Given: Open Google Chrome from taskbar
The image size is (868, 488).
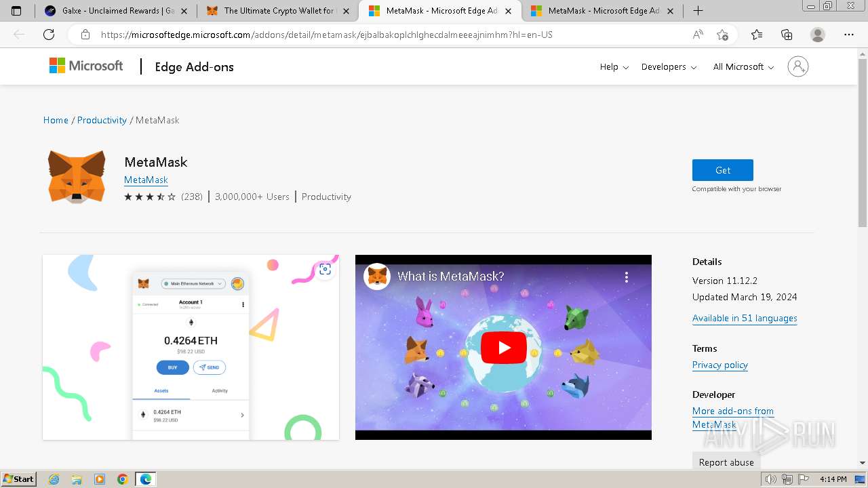Looking at the screenshot, I should pos(123,479).
